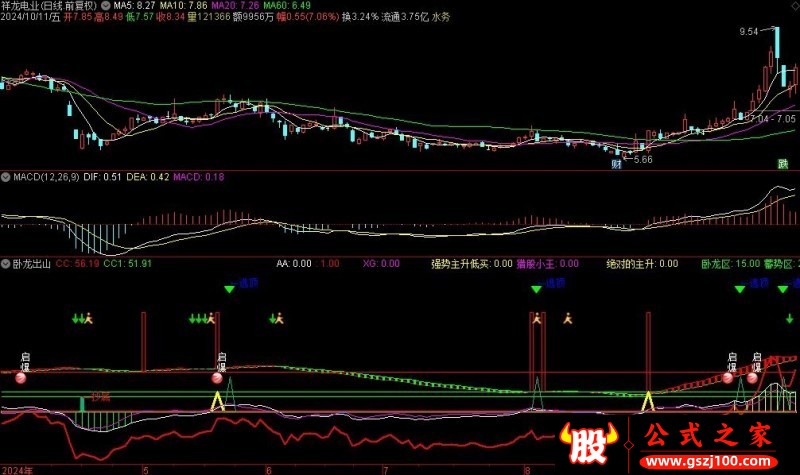Click the XG: 0.00 label
800x475 pixels.
pyautogui.click(x=381, y=264)
